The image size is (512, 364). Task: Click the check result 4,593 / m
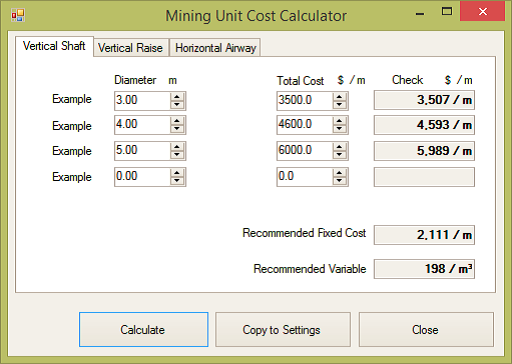pyautogui.click(x=424, y=125)
